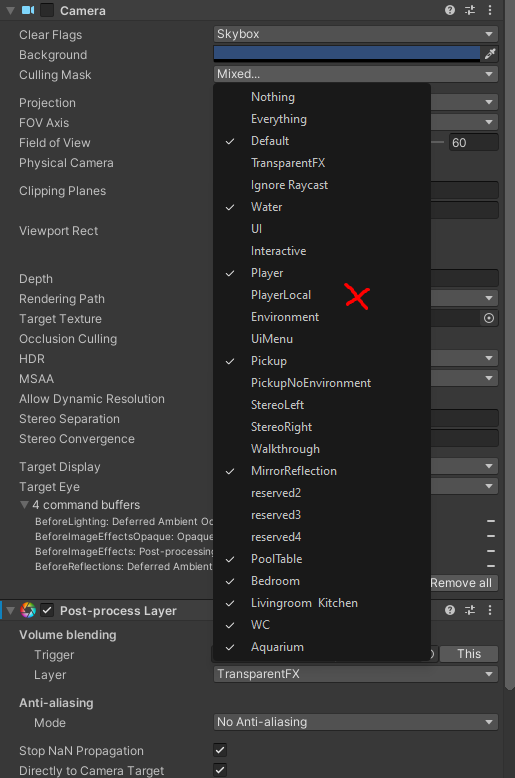515x778 pixels.
Task: Disable the Post-process Layer component checkbox
Action: 47,610
